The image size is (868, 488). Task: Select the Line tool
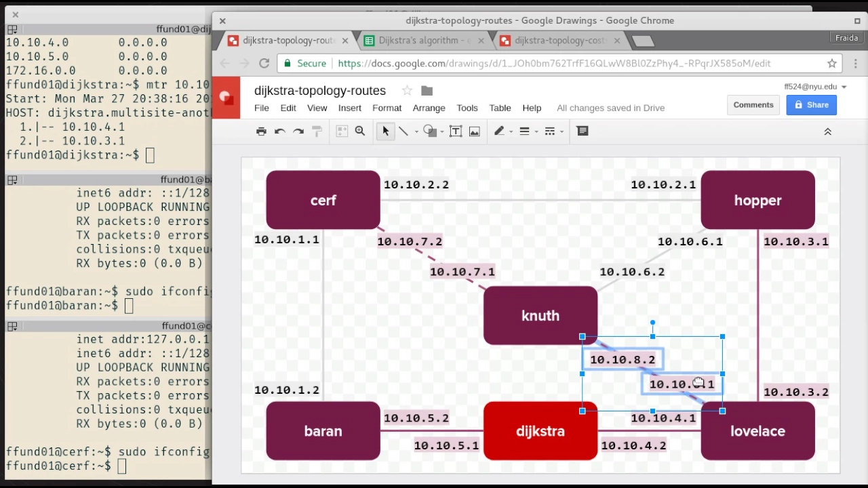point(403,131)
